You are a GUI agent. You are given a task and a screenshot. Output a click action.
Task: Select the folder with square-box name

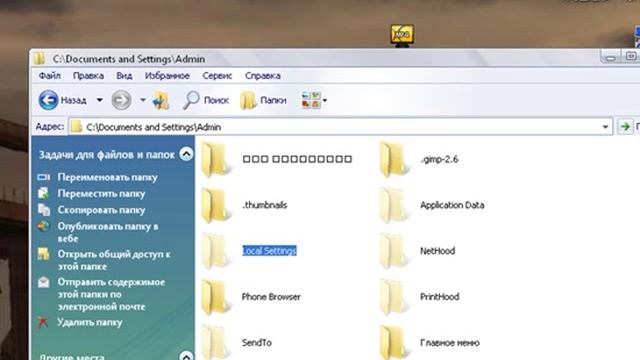(x=215, y=160)
